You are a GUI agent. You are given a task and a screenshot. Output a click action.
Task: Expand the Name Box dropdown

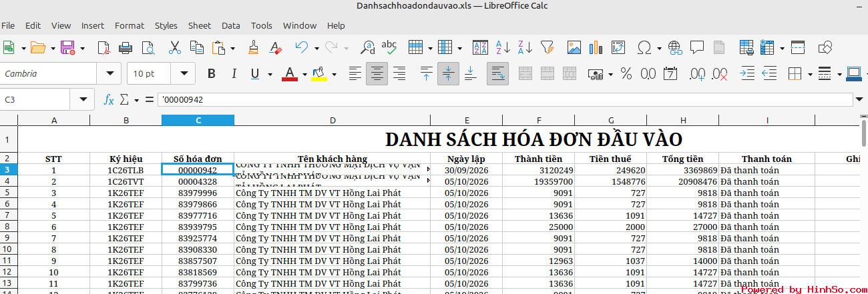coord(83,99)
